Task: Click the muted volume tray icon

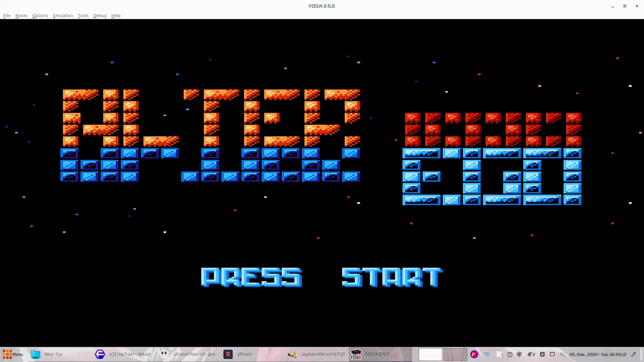Action: click(x=562, y=354)
